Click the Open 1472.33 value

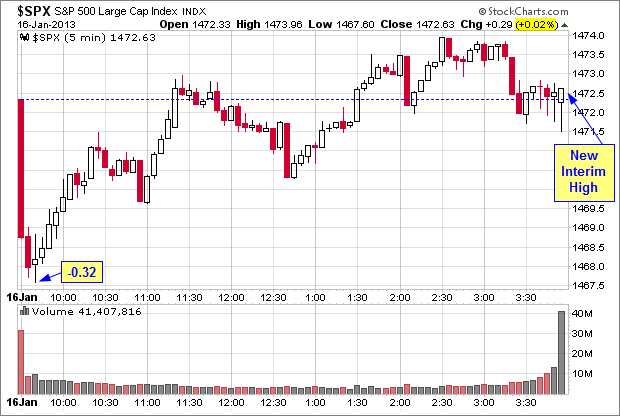point(195,25)
